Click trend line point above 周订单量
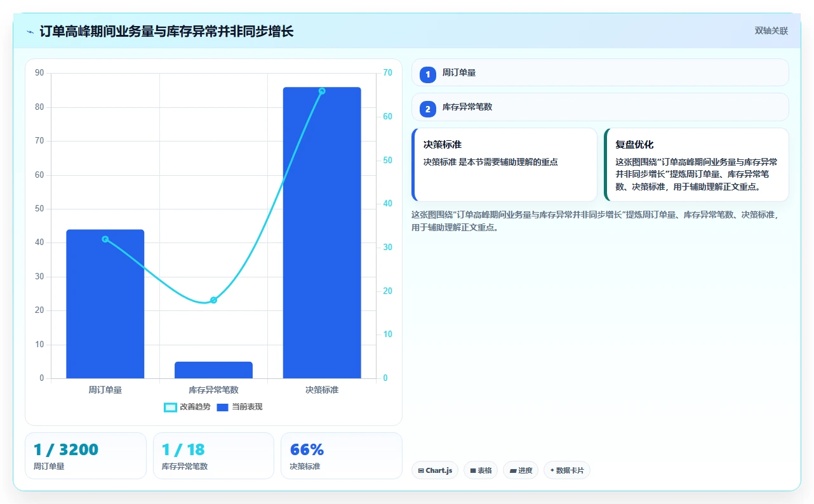The image size is (814, 504). [105, 239]
